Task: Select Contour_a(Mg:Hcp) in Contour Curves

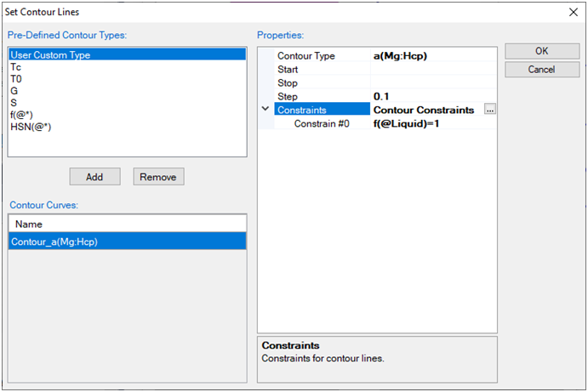Action: [x=54, y=242]
